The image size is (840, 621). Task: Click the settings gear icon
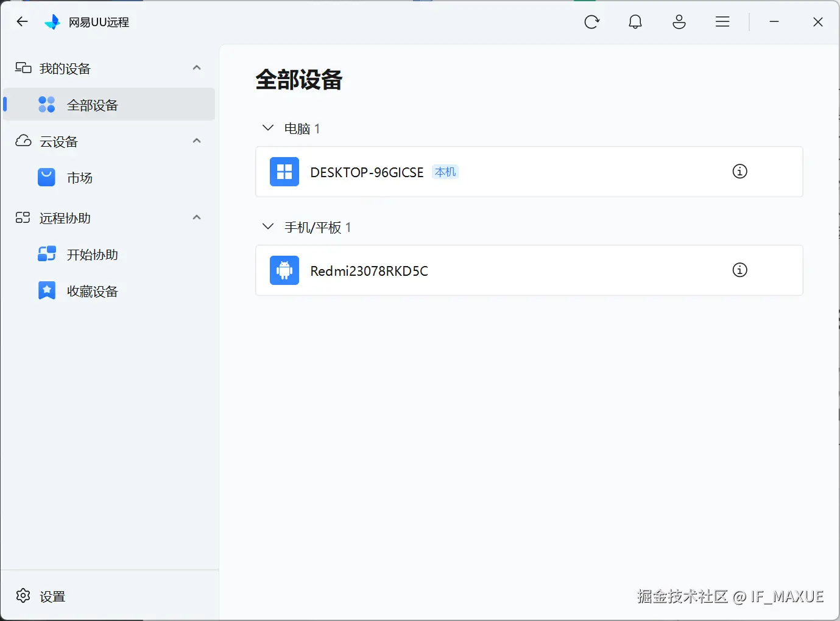(23, 595)
